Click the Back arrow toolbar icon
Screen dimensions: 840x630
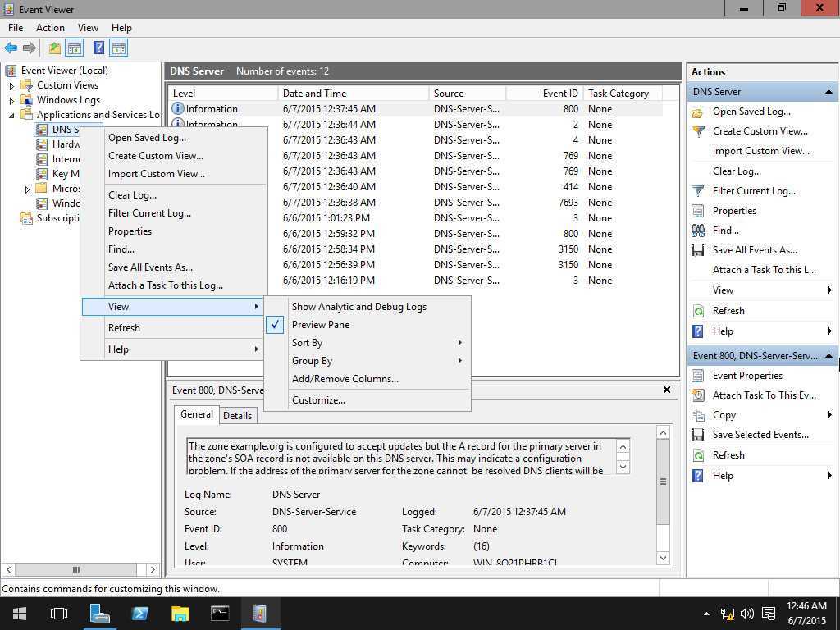point(11,48)
